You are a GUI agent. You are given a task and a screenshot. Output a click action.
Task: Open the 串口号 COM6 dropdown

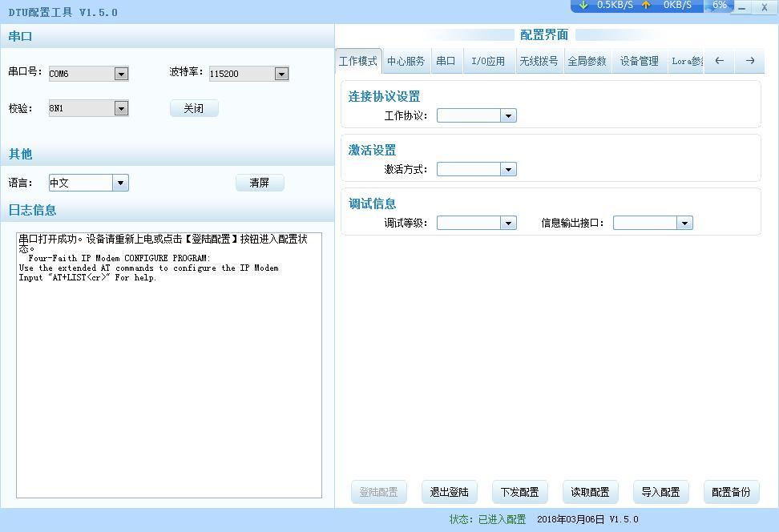pyautogui.click(x=121, y=74)
